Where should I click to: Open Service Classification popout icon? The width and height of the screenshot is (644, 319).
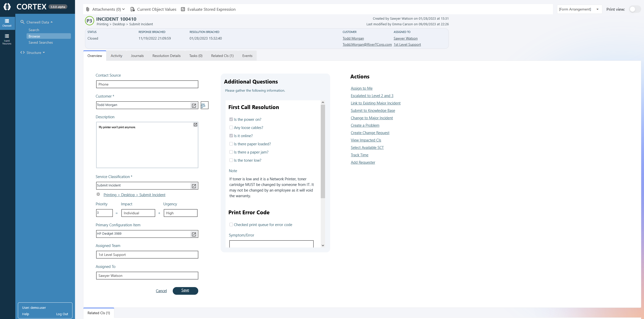194,186
